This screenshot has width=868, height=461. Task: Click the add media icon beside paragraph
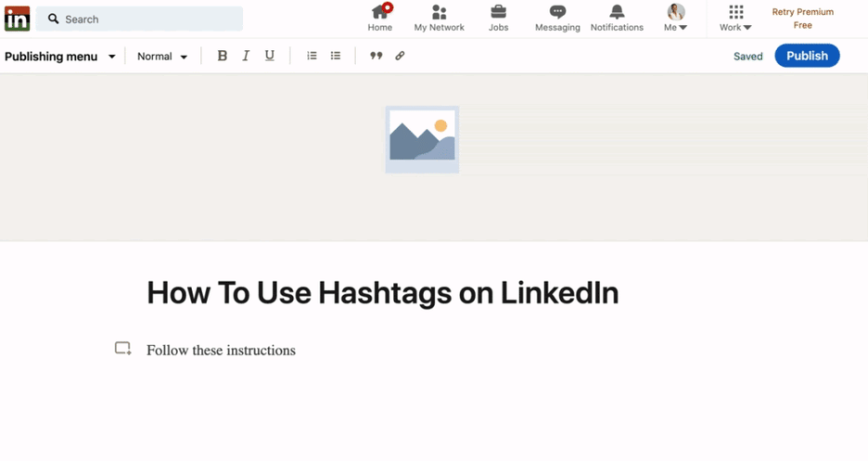pyautogui.click(x=122, y=349)
